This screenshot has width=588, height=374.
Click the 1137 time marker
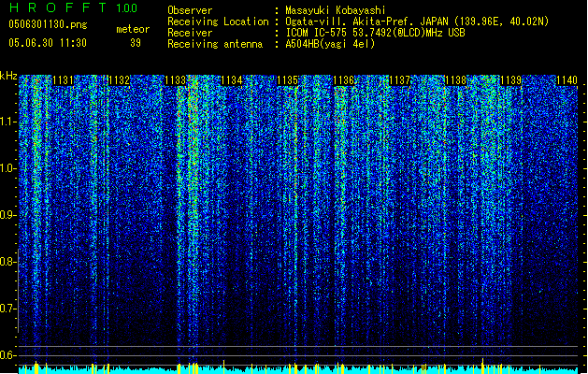click(x=400, y=80)
